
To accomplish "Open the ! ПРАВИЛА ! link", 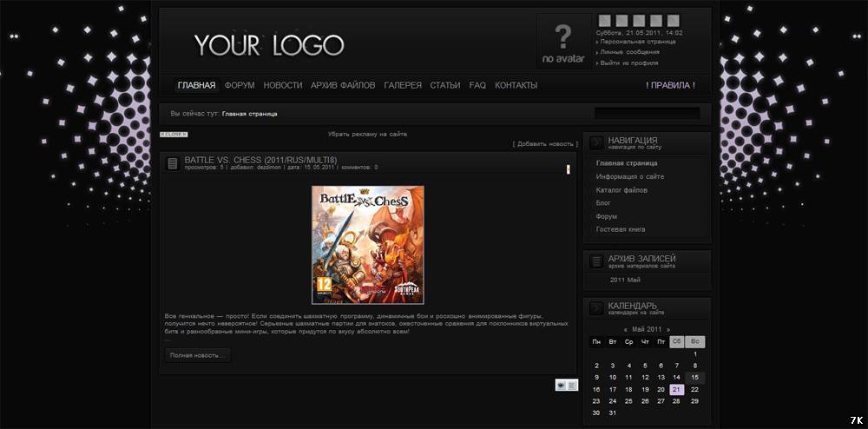I will 670,85.
